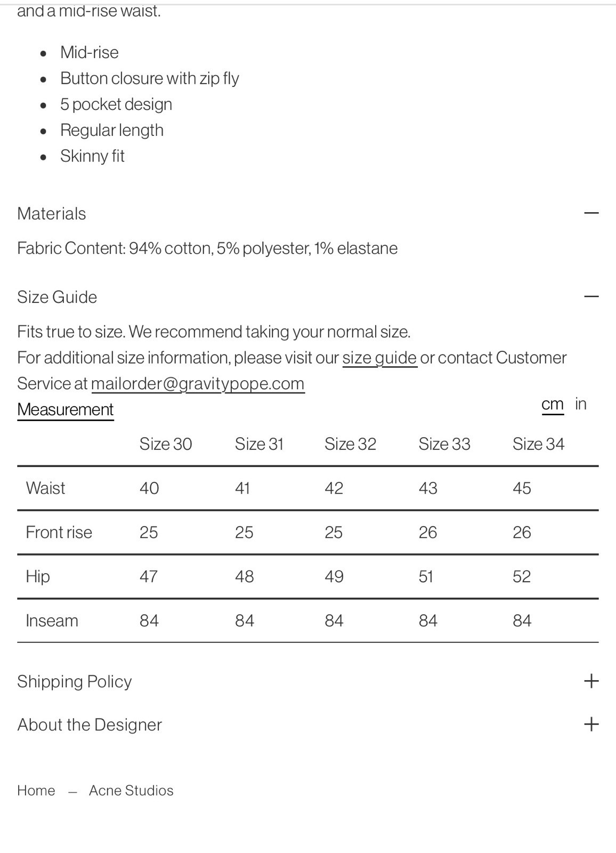
Task: Open the Shipping Policy section heading
Action: click(x=74, y=681)
